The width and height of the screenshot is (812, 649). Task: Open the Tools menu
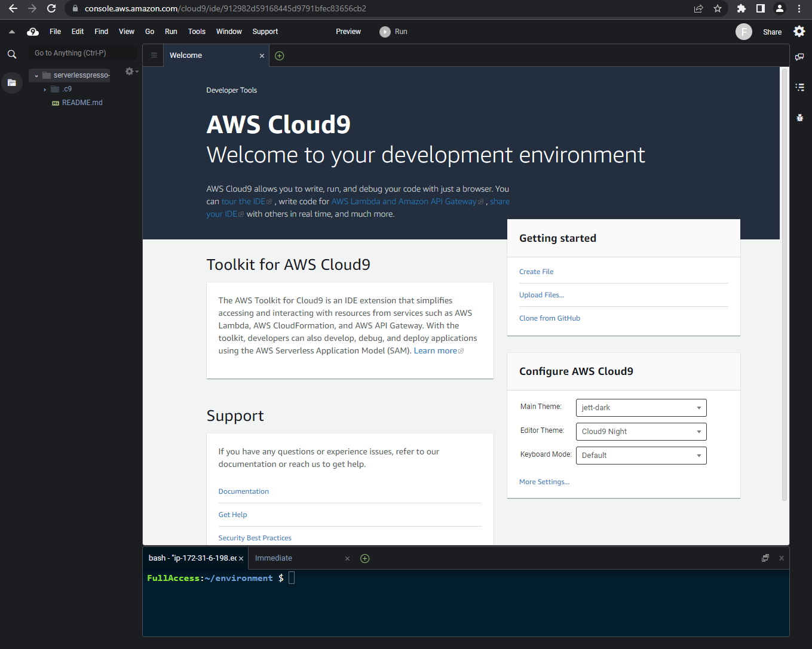197,32
